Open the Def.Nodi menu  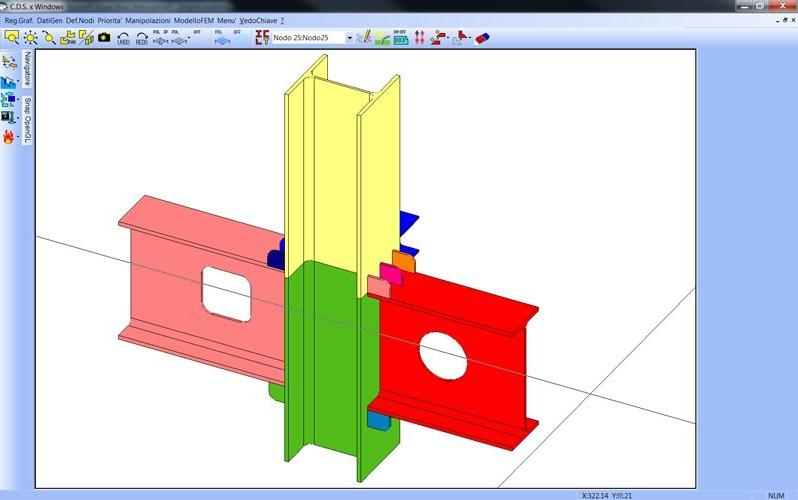coord(79,20)
